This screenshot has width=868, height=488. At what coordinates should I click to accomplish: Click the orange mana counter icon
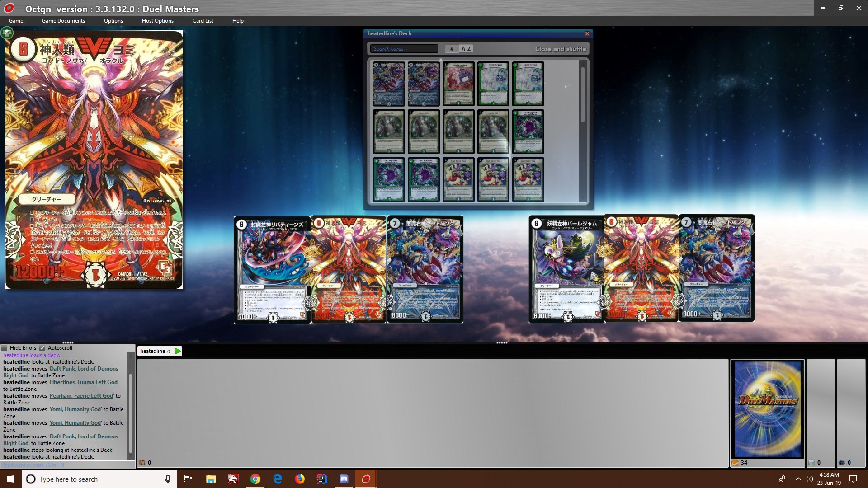point(143,462)
